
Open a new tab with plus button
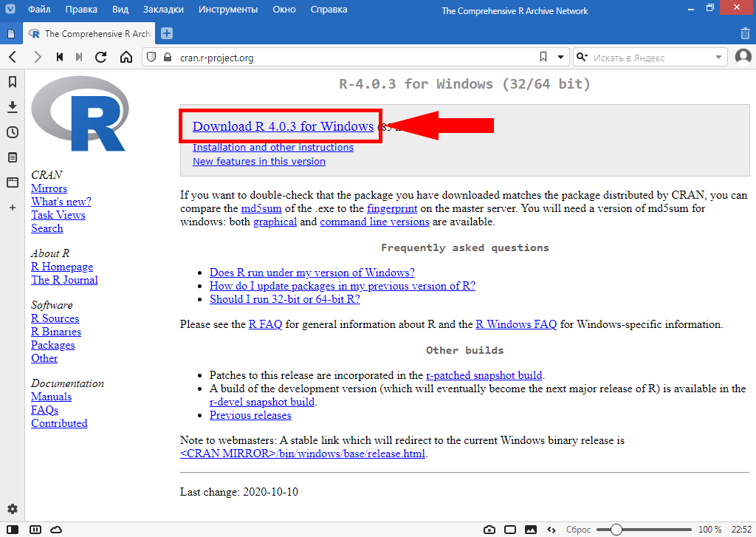[x=167, y=33]
